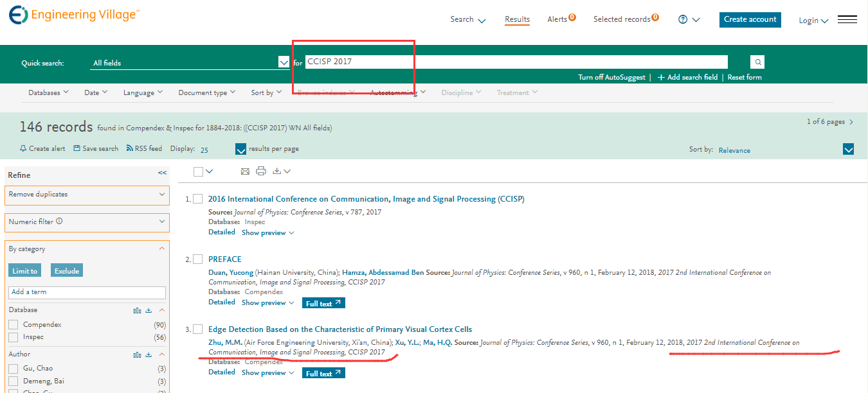The image size is (868, 393).
Task: Collapse the Refine panel with double arrows
Action: (x=162, y=173)
